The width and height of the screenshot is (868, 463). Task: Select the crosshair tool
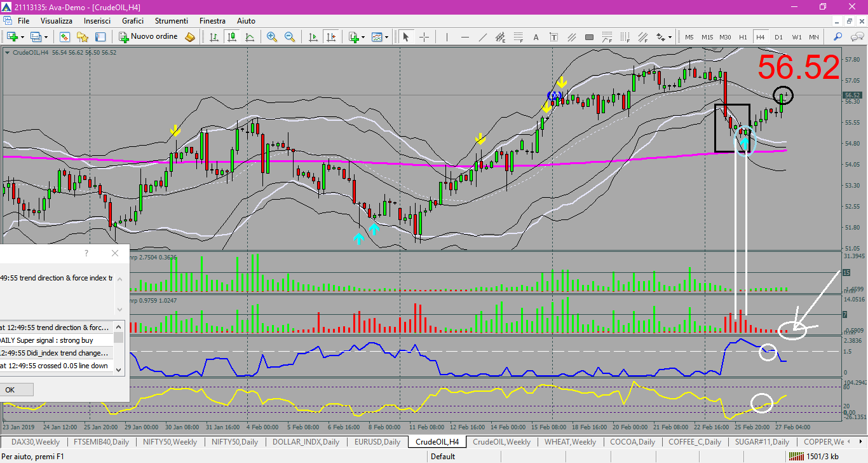coord(424,37)
